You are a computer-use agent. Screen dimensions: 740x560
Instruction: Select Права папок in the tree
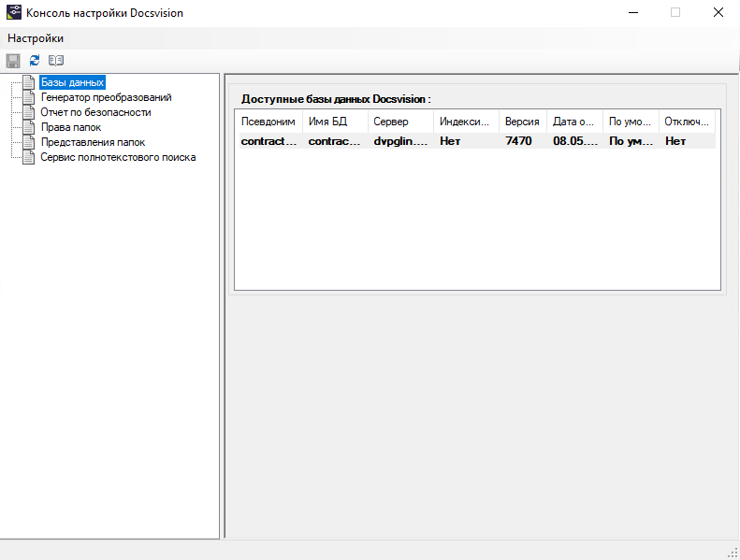tap(71, 127)
